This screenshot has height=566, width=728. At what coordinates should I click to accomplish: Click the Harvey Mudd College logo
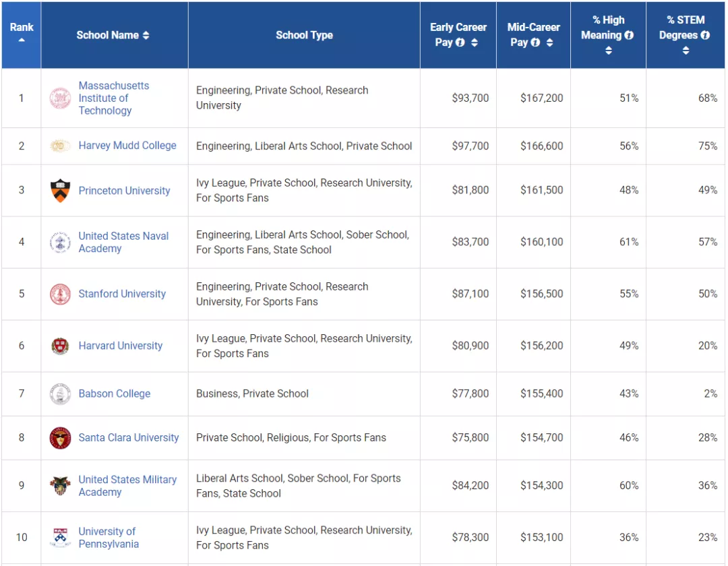coord(61,146)
